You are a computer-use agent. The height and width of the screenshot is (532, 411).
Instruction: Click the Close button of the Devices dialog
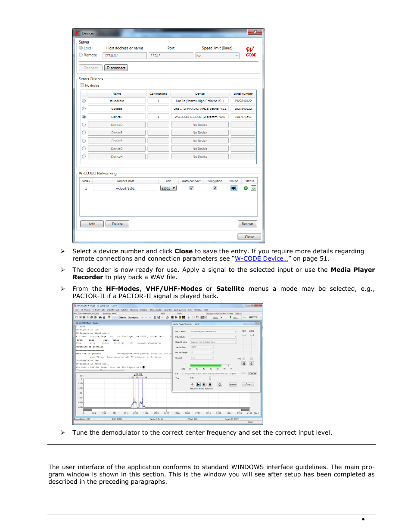click(x=249, y=236)
